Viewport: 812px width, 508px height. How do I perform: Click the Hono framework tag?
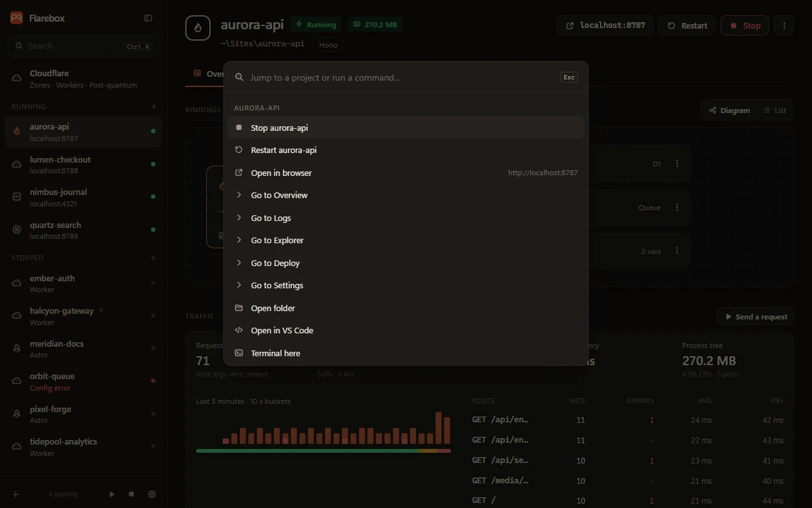point(329,45)
